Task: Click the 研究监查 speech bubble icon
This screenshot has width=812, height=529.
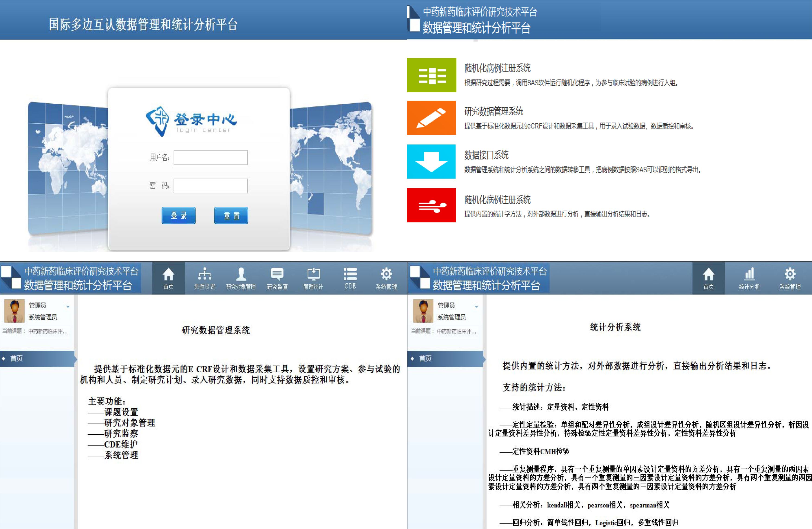Action: point(277,278)
